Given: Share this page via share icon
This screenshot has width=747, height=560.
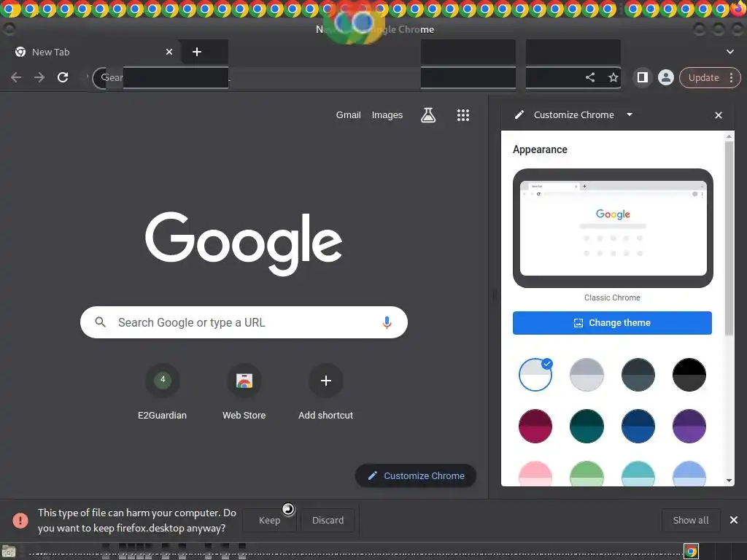Looking at the screenshot, I should 589,77.
